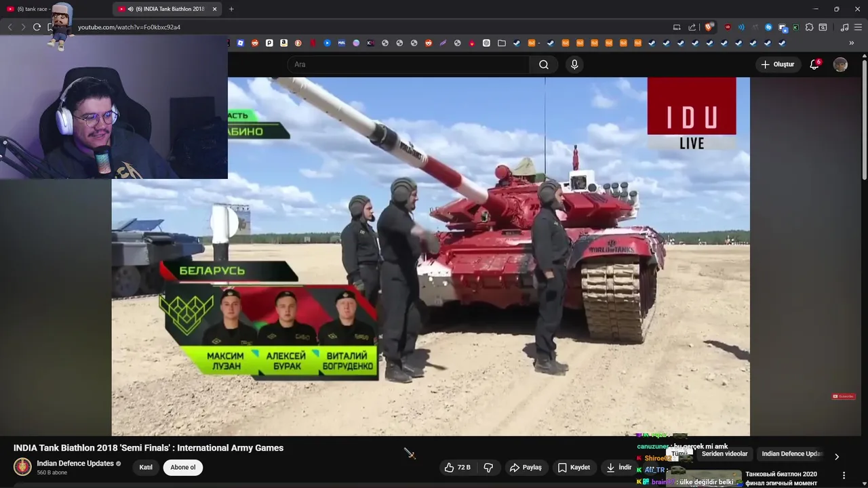Viewport: 868px width, 488px height.
Task: Click the "560 B abone" subscriber count
Action: [52, 472]
